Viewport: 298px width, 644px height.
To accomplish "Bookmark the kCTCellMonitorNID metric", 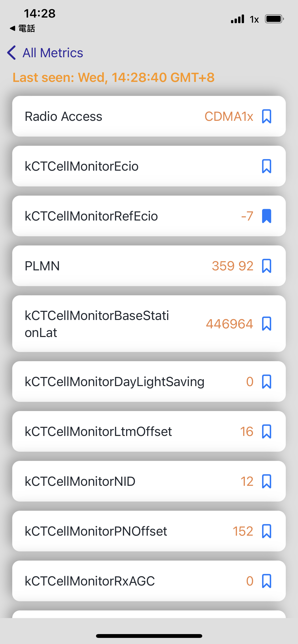I will pyautogui.click(x=266, y=481).
